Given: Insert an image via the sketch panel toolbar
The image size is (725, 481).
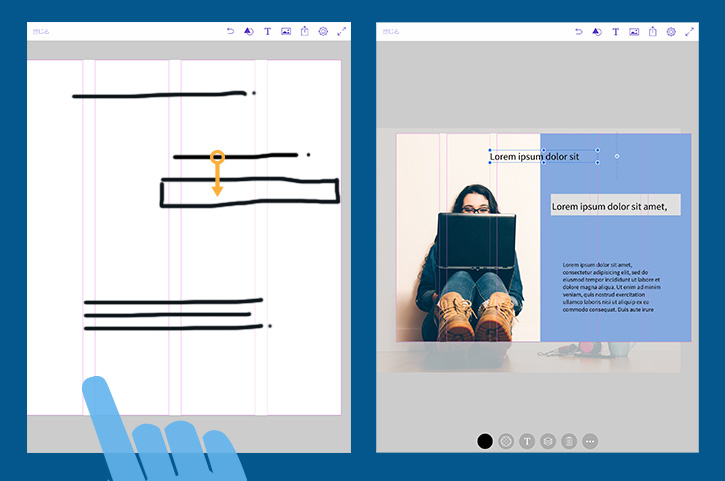Looking at the screenshot, I should click(x=286, y=31).
